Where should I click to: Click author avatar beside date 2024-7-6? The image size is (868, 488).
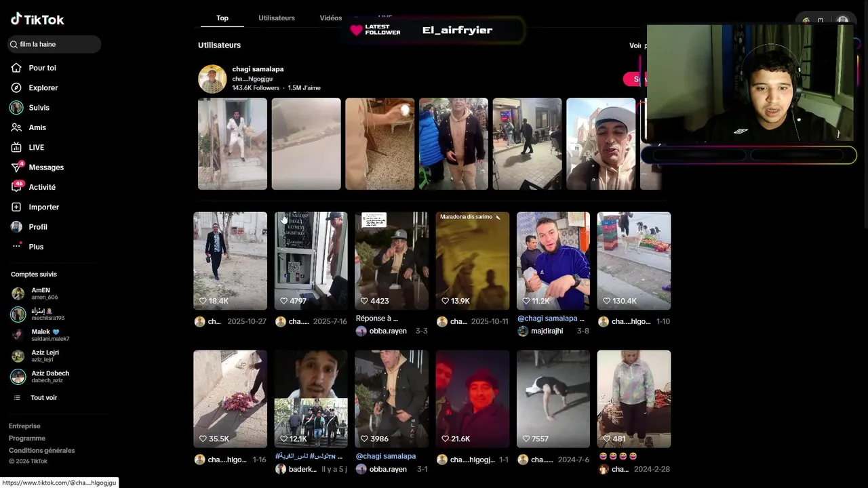pyautogui.click(x=523, y=460)
